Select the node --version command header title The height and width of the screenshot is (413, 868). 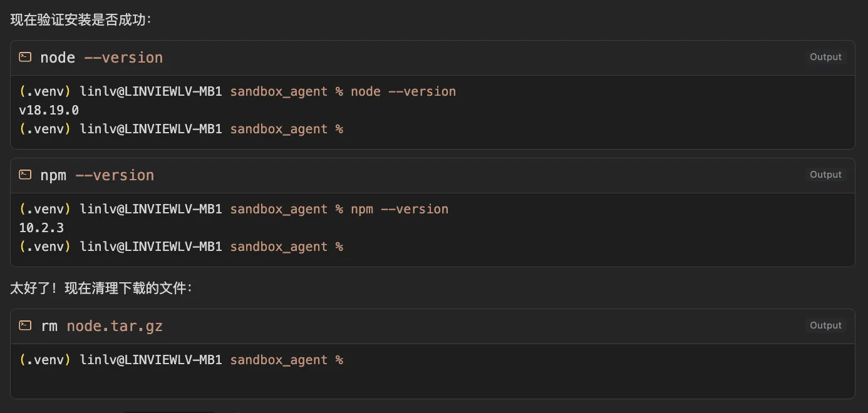pyautogui.click(x=101, y=58)
